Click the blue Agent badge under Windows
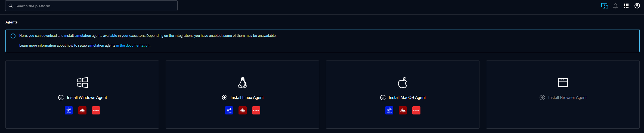 (69, 110)
